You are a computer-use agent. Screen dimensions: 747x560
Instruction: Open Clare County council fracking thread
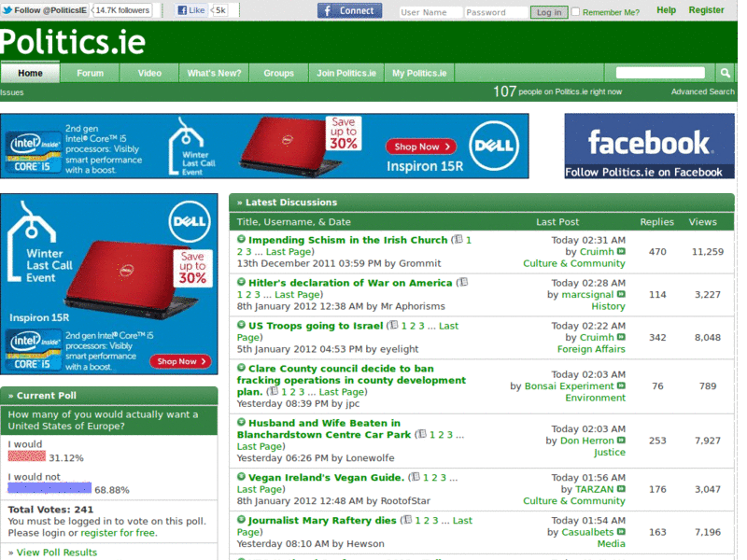tap(351, 380)
